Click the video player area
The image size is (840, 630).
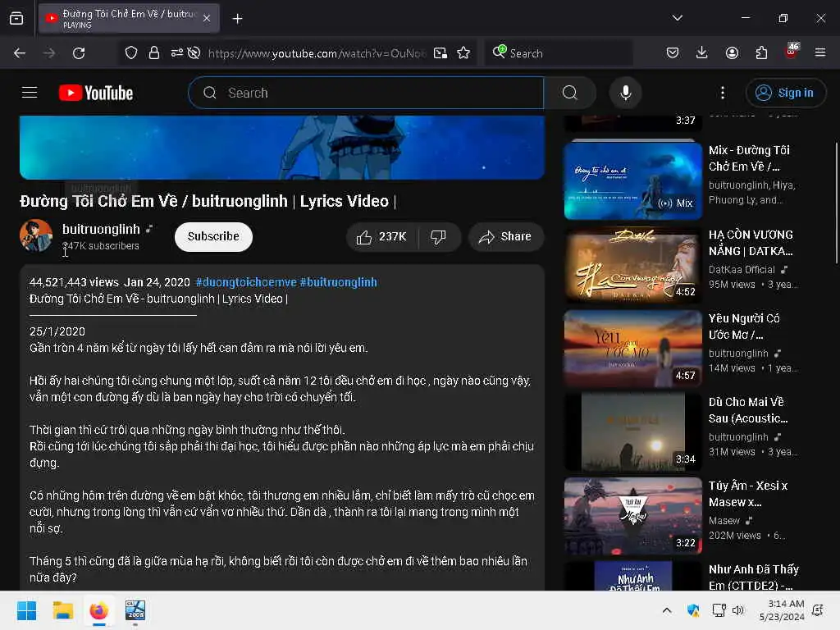point(282,147)
